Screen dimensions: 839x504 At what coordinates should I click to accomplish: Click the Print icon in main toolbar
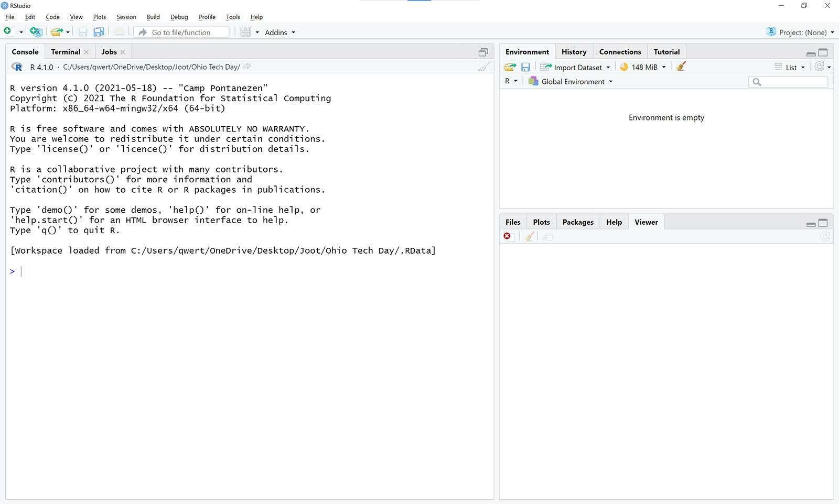point(120,32)
